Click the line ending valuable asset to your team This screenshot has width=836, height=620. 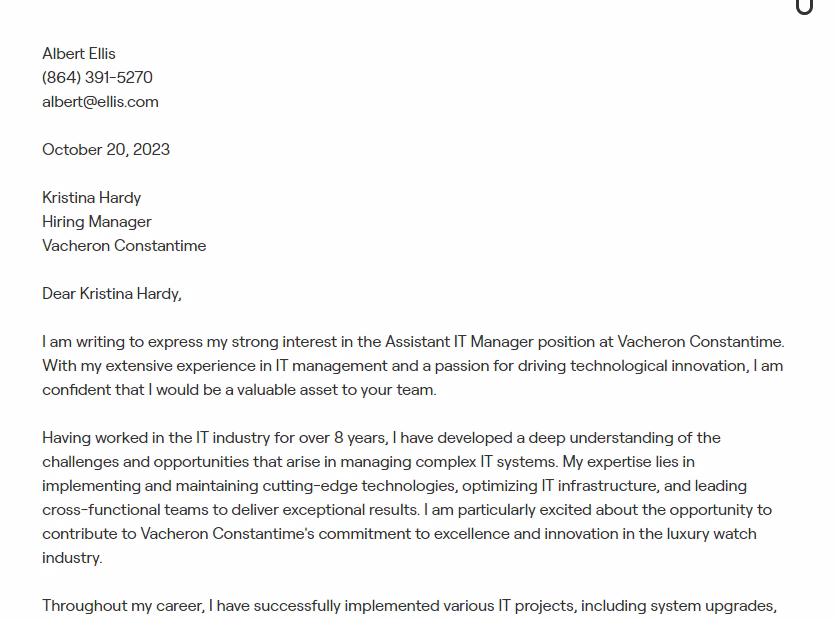(x=239, y=390)
